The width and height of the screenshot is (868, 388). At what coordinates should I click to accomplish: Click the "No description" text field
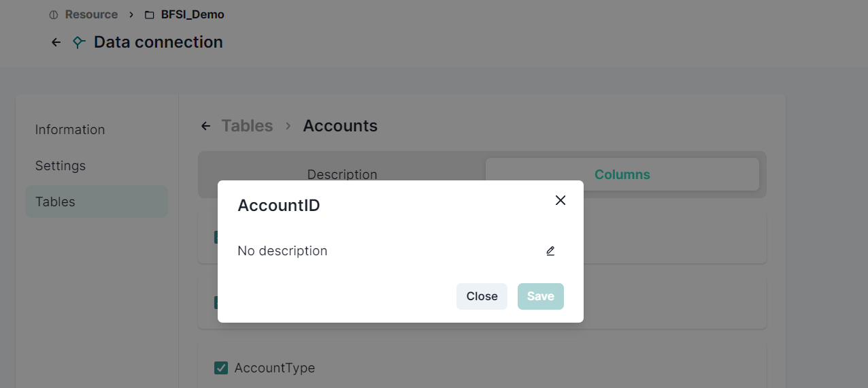pyautogui.click(x=282, y=251)
